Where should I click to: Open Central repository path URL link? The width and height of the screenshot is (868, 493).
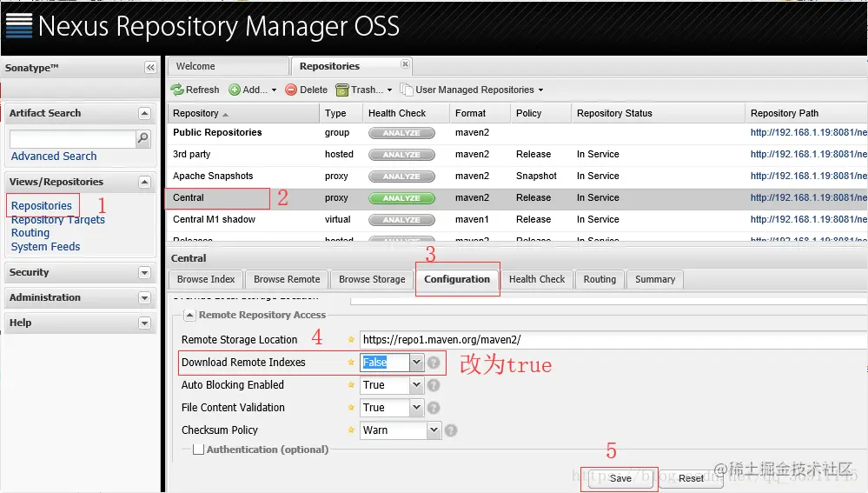809,197
